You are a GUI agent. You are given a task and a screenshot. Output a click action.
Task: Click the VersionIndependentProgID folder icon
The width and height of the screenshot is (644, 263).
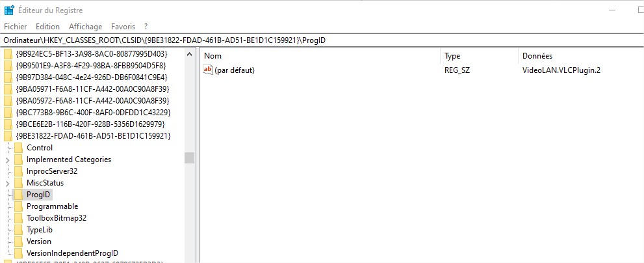(18, 253)
